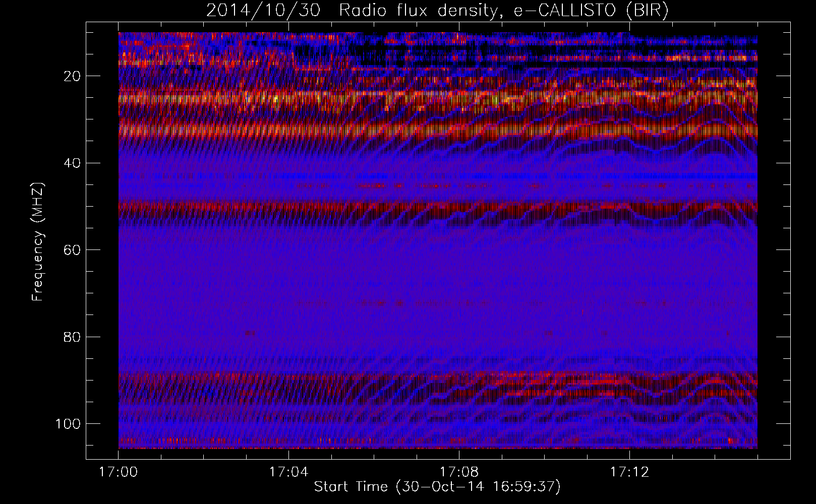Click the "60" frequency tick label
816x504 pixels.
coord(73,250)
